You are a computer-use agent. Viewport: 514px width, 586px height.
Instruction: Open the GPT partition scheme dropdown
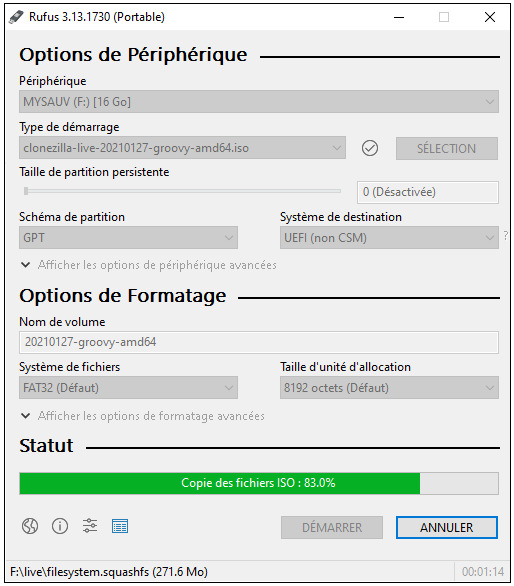pyautogui.click(x=128, y=238)
